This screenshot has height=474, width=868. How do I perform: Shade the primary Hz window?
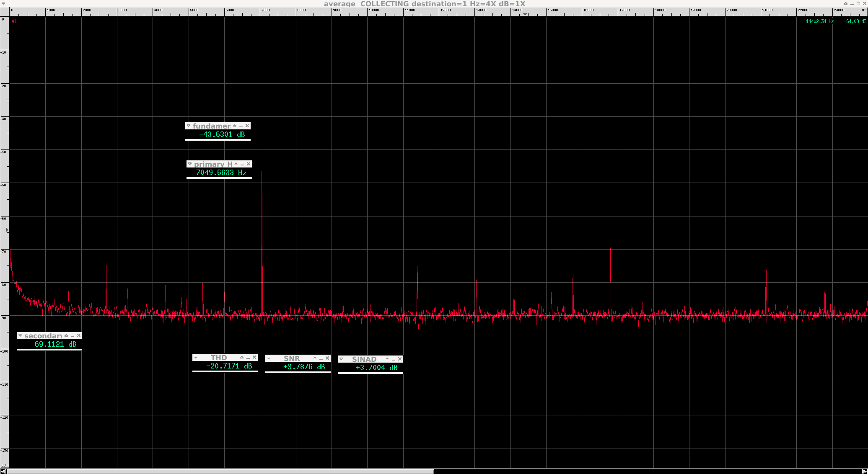[x=236, y=164]
